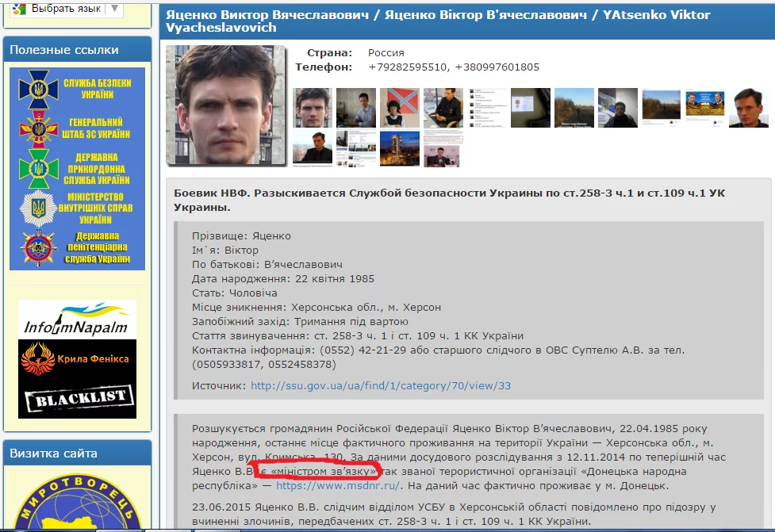Open the text document list thumbnail
775x532 pixels.
(x=487, y=108)
